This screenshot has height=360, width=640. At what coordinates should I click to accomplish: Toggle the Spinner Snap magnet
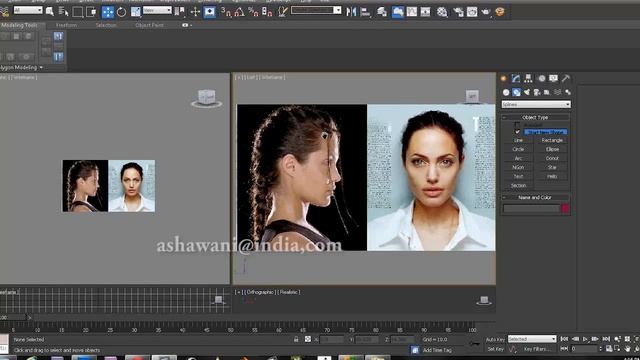[267, 12]
